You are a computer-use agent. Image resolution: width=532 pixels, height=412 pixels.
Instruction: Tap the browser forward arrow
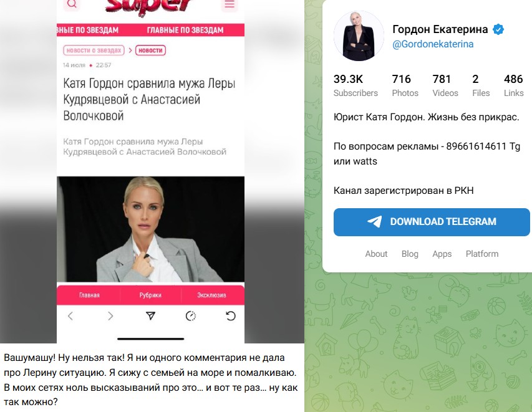pyautogui.click(x=110, y=316)
